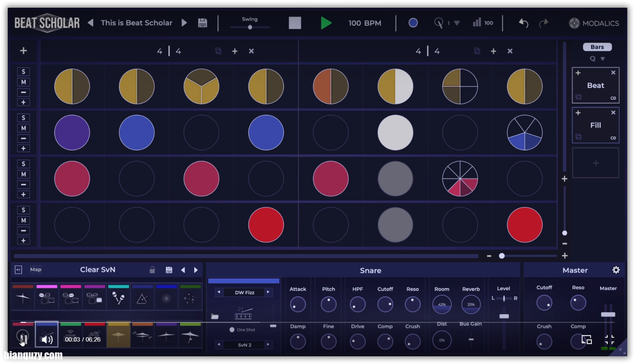635x364 pixels.
Task: Click the white snare step in second bar
Action: tap(395, 132)
